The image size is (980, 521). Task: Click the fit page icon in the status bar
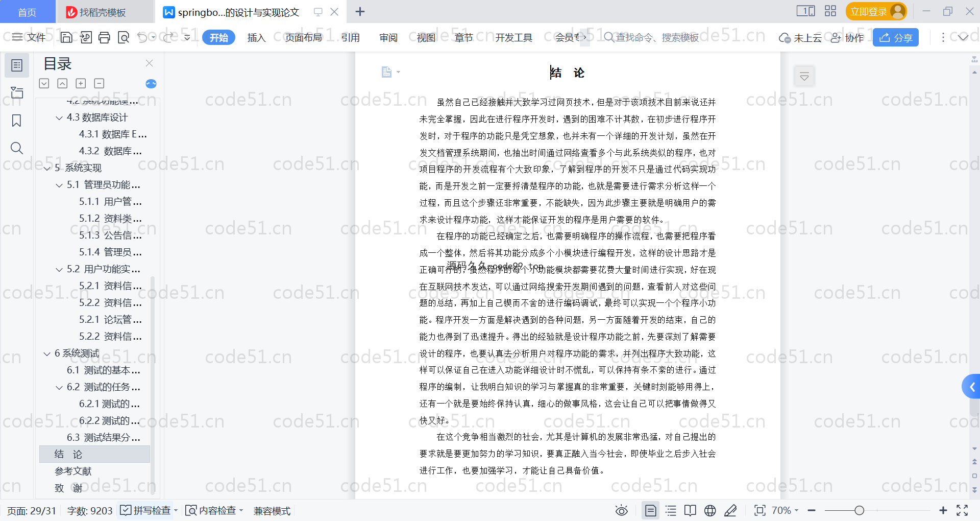[760, 510]
